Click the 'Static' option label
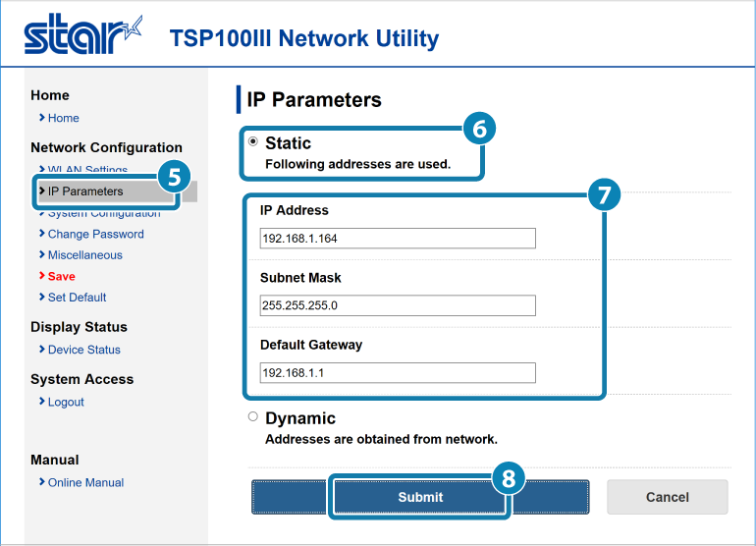This screenshot has height=546, width=756. 288,143
